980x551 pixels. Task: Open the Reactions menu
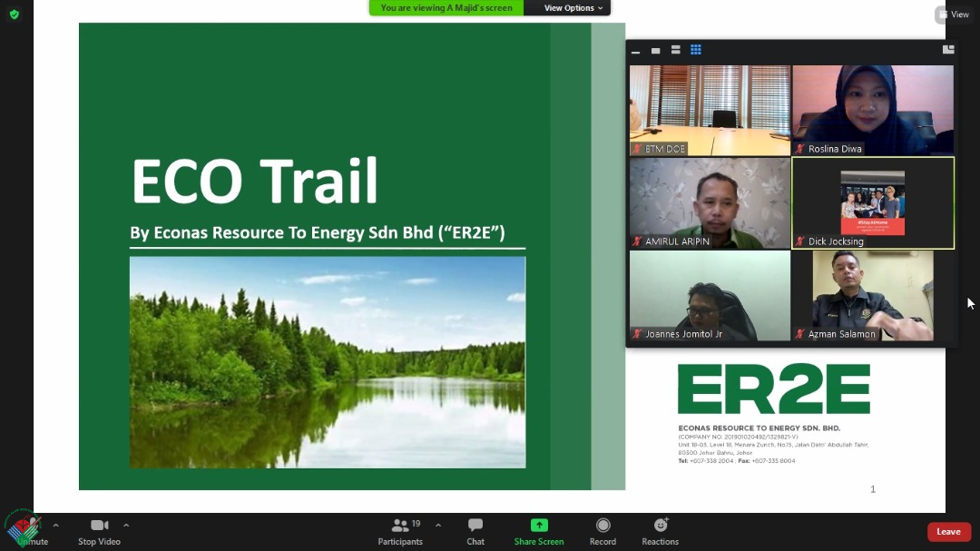coord(660,532)
